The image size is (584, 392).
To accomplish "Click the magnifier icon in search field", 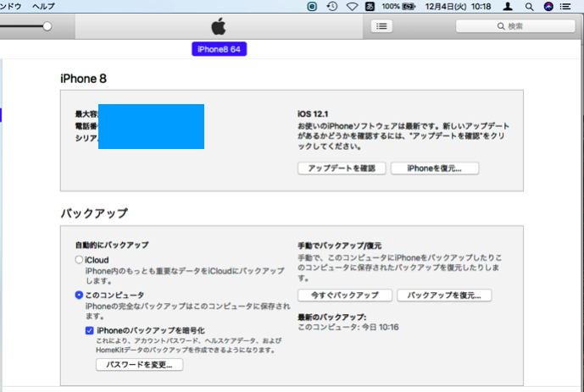I will pos(501,26).
